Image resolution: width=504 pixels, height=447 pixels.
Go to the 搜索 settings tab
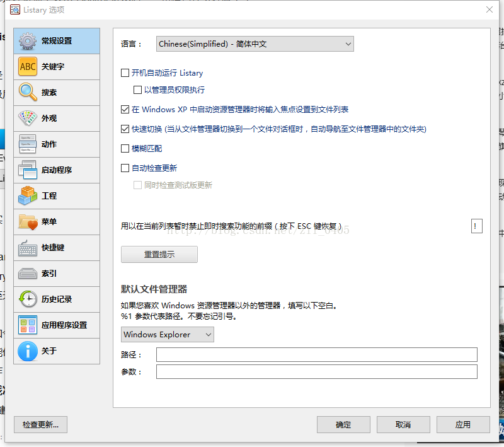point(57,92)
